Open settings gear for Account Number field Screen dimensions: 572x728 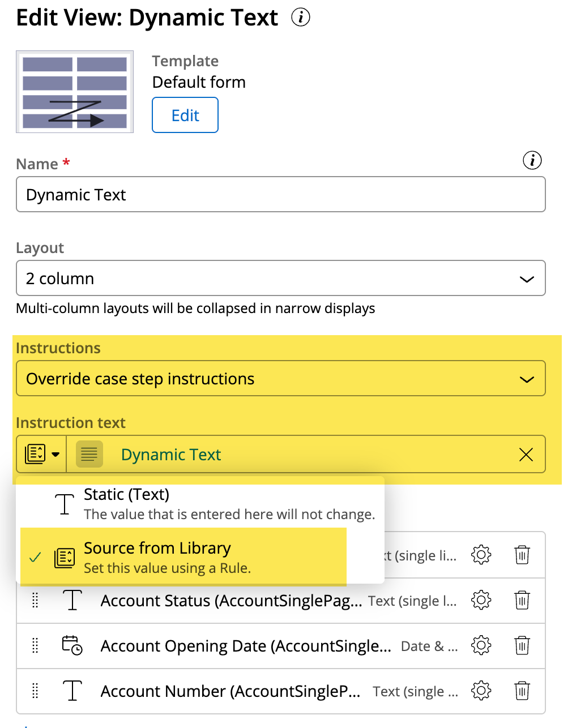[481, 691]
